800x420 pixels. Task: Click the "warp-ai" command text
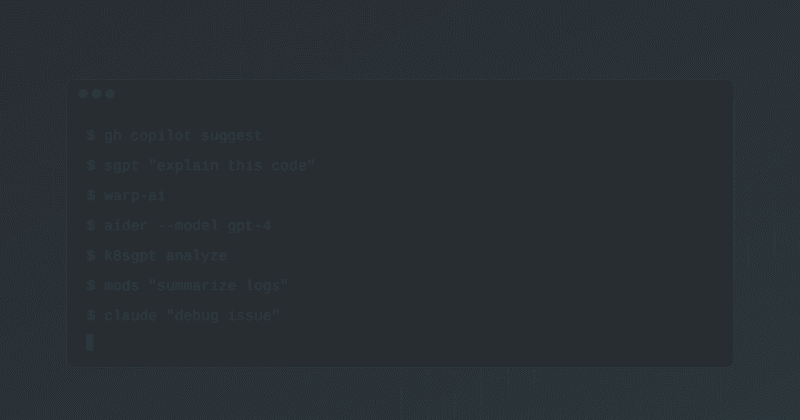coord(135,196)
